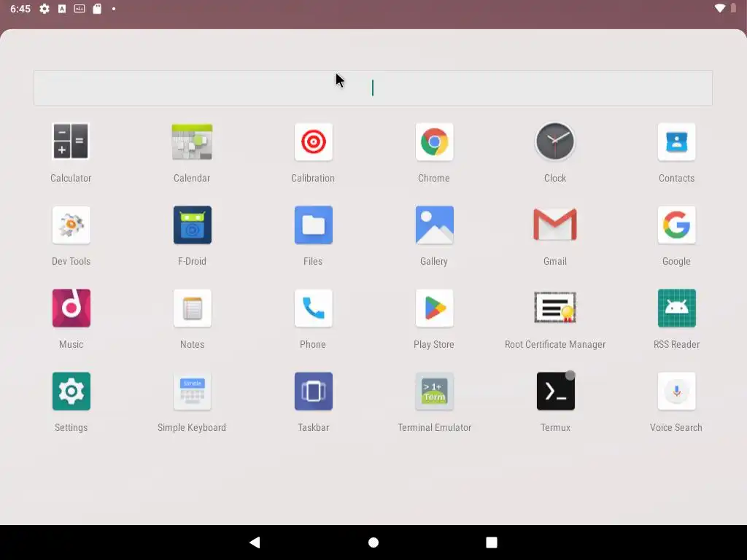Tap the Recents square navigation button
The image size is (747, 560).
pyautogui.click(x=492, y=542)
